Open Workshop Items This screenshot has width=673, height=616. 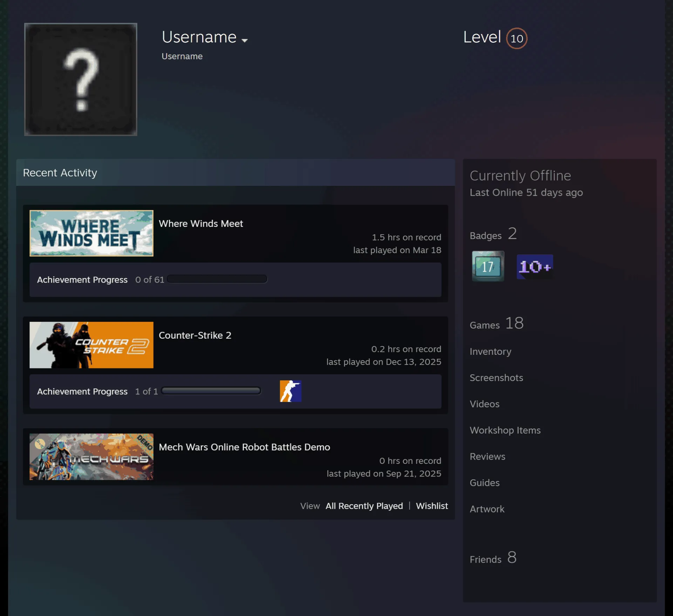pos(505,430)
